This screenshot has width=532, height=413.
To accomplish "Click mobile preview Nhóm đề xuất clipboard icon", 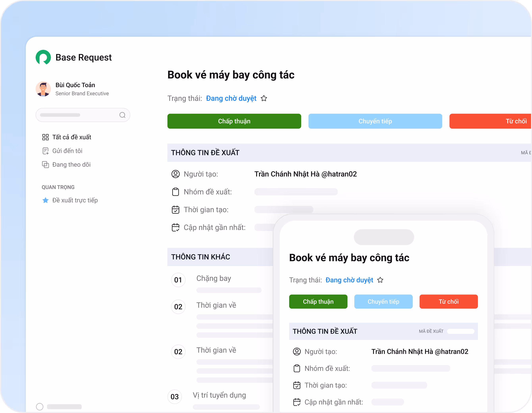I will (297, 368).
